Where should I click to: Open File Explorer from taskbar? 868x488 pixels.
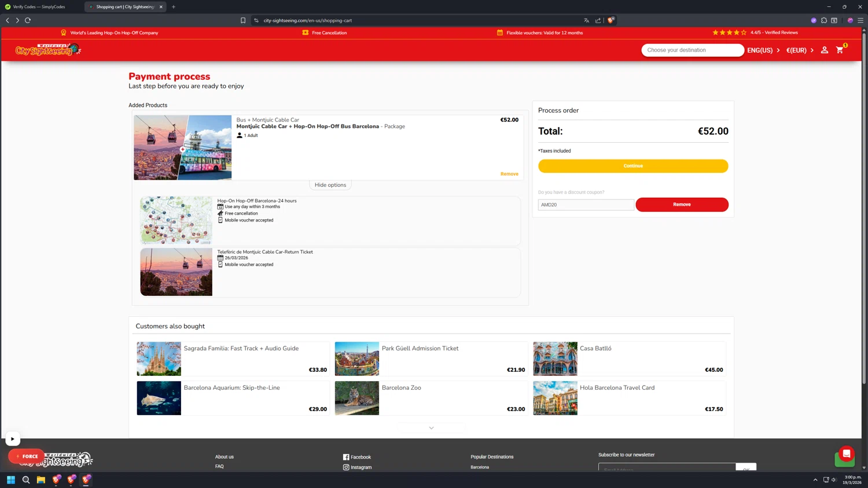[41, 479]
